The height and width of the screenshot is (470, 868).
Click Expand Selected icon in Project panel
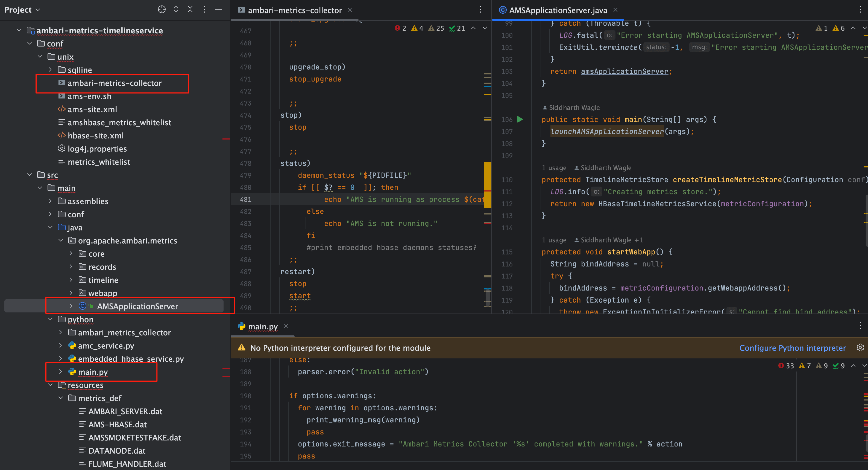click(176, 10)
